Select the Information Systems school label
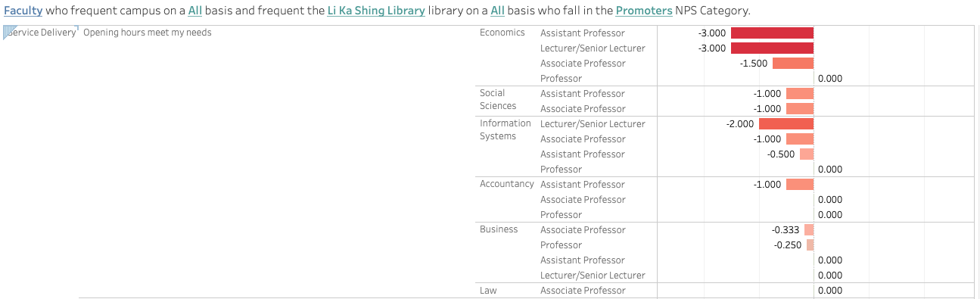This screenshot has width=980, height=299. point(506,130)
